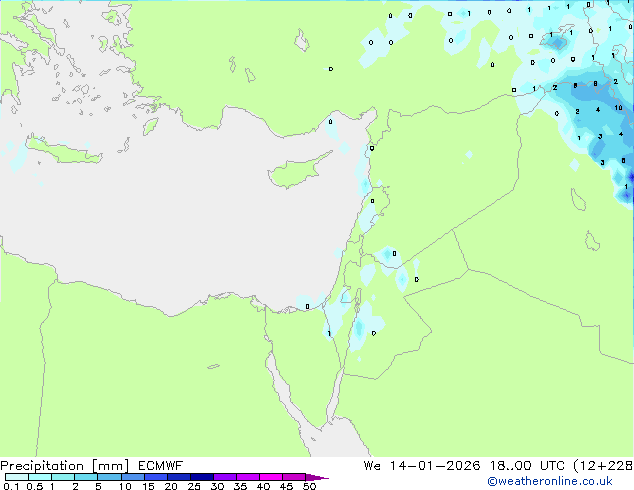Choose the 20–25 mm legend swatch

tap(178, 477)
